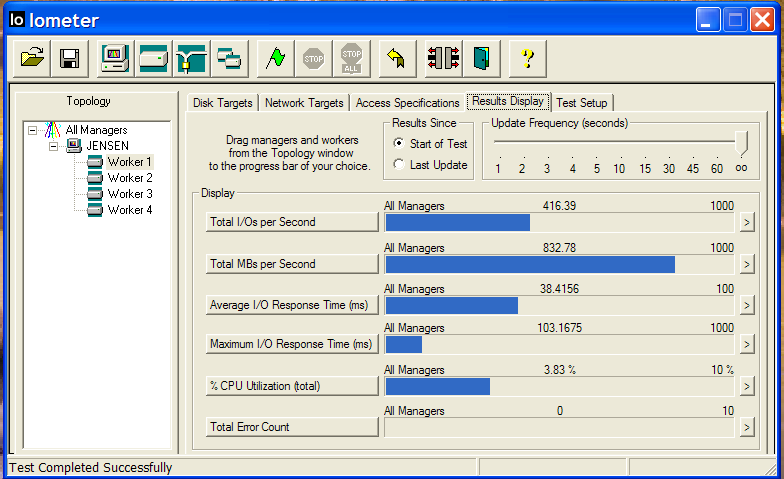The width and height of the screenshot is (784, 479).
Task: Click the Total Error Count button
Action: tap(292, 427)
